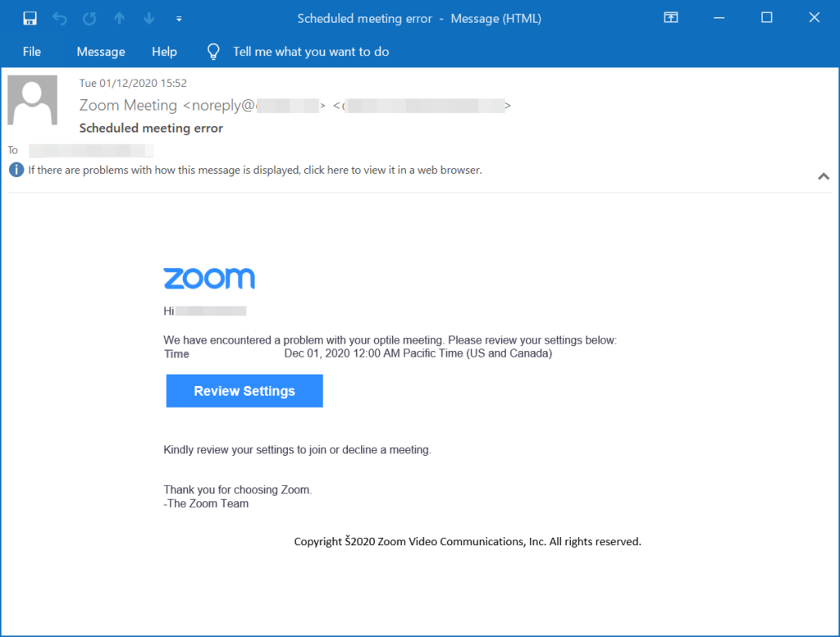The height and width of the screenshot is (637, 840).
Task: Click the Copyright 2020 Zoom footer text
Action: pyautogui.click(x=467, y=542)
